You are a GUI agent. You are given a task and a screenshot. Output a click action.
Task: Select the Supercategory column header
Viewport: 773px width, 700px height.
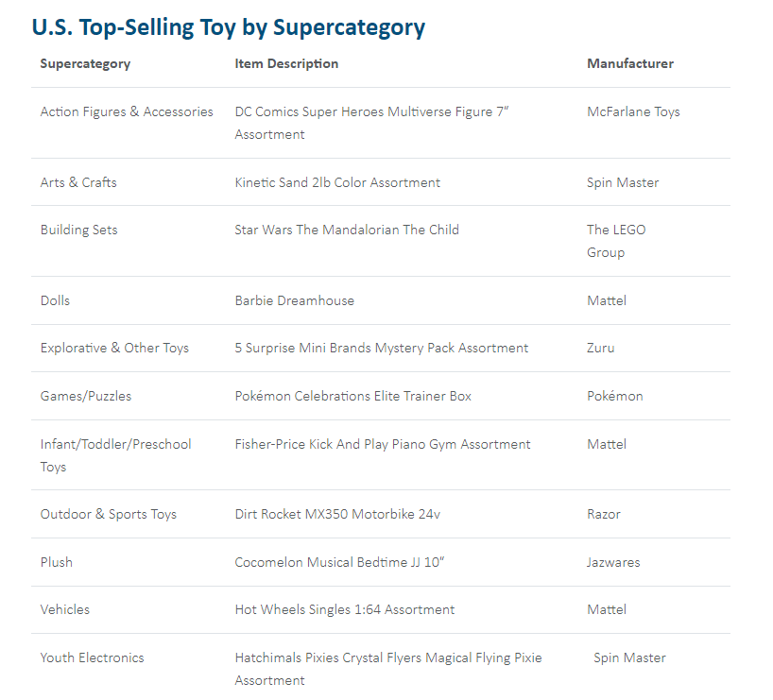(x=85, y=64)
